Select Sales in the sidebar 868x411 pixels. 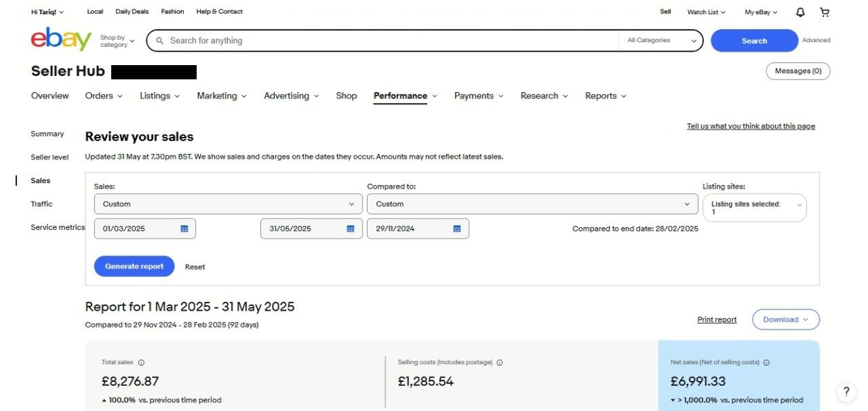pyautogui.click(x=41, y=180)
